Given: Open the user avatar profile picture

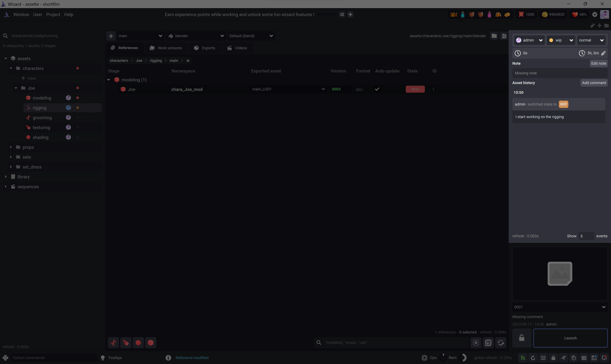Looking at the screenshot, I should [605, 14].
